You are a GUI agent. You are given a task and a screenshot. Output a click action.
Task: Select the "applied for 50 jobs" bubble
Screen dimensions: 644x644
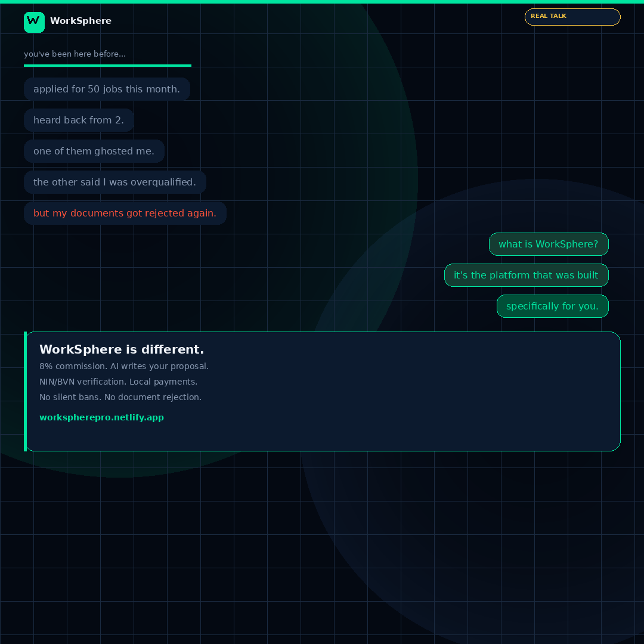(x=107, y=89)
